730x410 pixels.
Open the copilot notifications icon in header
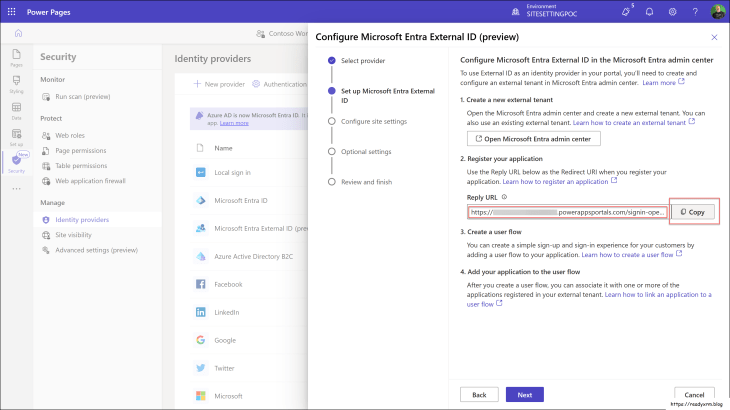pos(626,12)
